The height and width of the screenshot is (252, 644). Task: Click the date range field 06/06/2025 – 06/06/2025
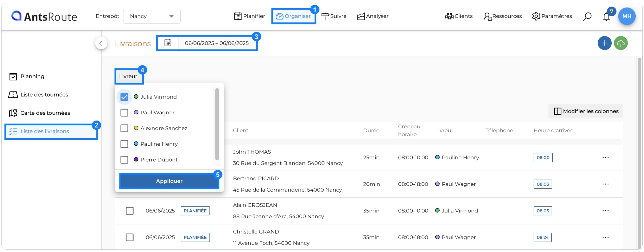[x=217, y=43]
